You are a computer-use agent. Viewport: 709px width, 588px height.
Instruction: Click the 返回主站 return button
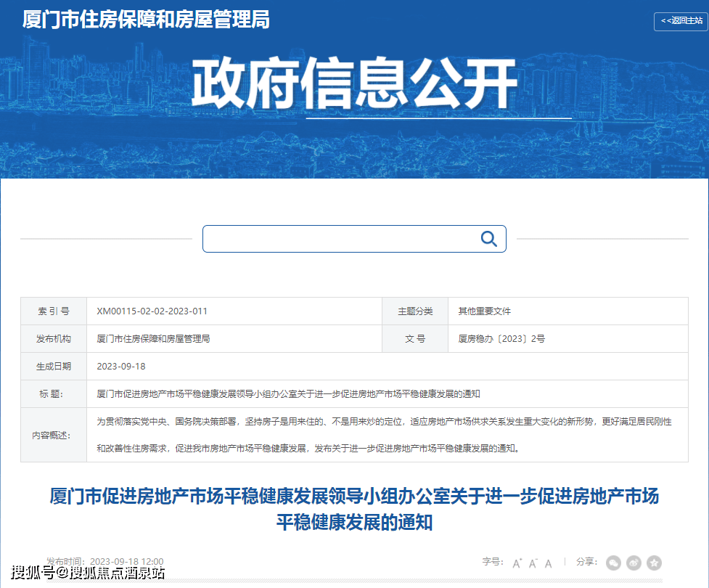[x=681, y=22]
